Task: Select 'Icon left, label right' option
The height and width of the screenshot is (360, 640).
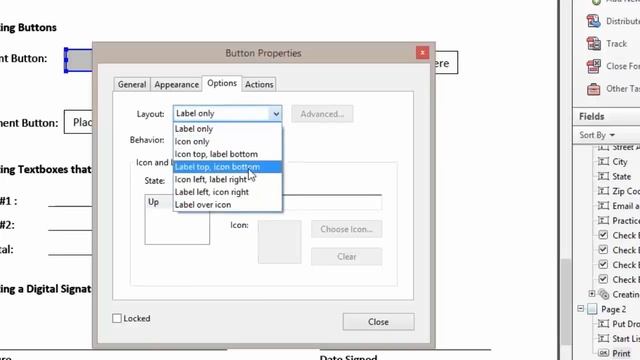Action: click(x=227, y=180)
